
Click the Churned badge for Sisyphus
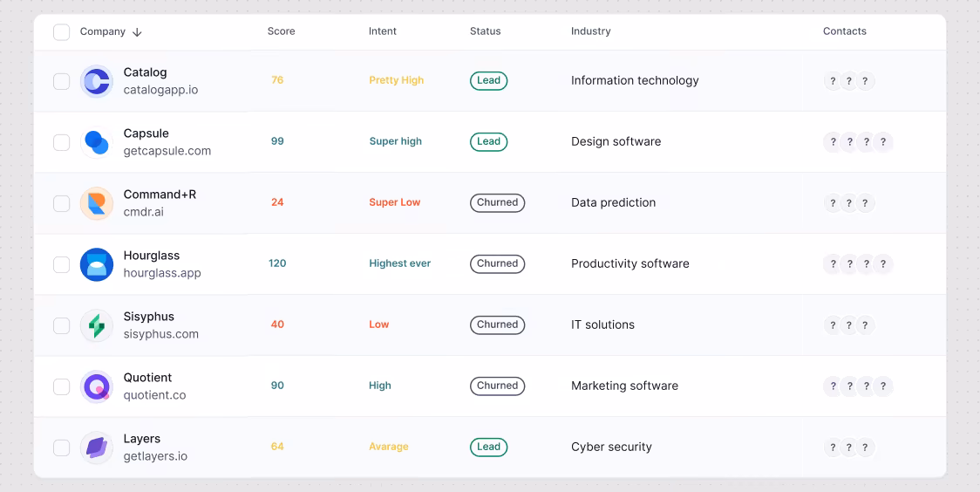click(x=498, y=325)
